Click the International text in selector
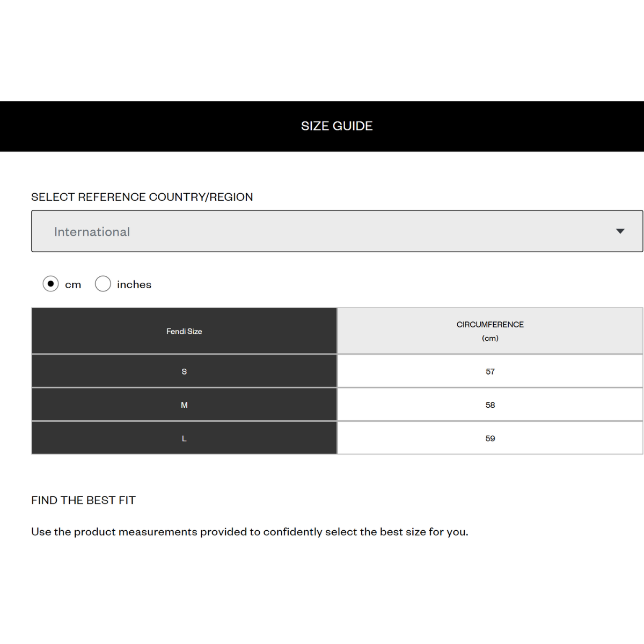Viewport: 644px width, 644px height. (x=92, y=232)
